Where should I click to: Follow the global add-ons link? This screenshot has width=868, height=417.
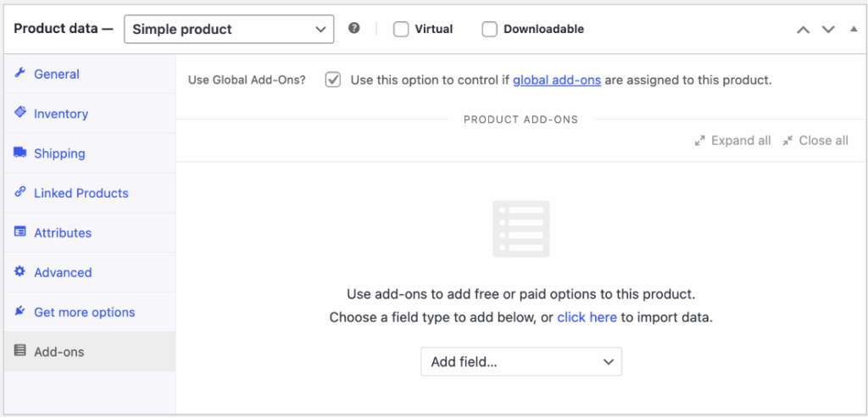point(557,81)
